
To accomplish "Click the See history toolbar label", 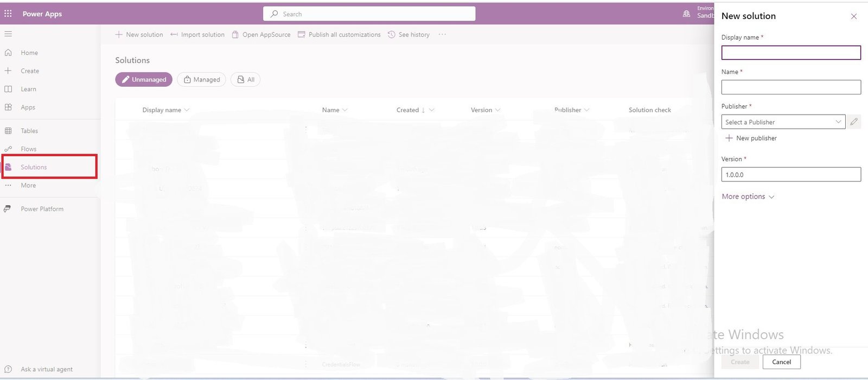I will pos(414,34).
